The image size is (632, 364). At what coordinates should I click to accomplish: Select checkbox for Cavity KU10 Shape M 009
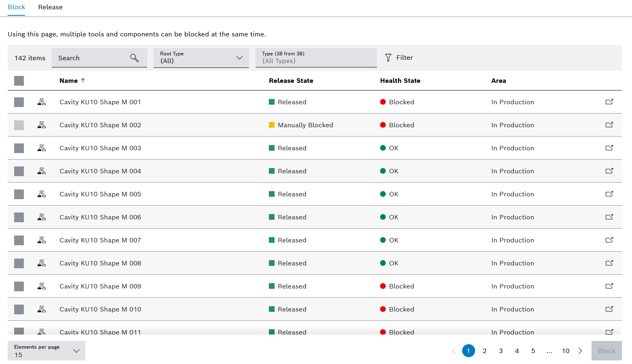pos(19,286)
